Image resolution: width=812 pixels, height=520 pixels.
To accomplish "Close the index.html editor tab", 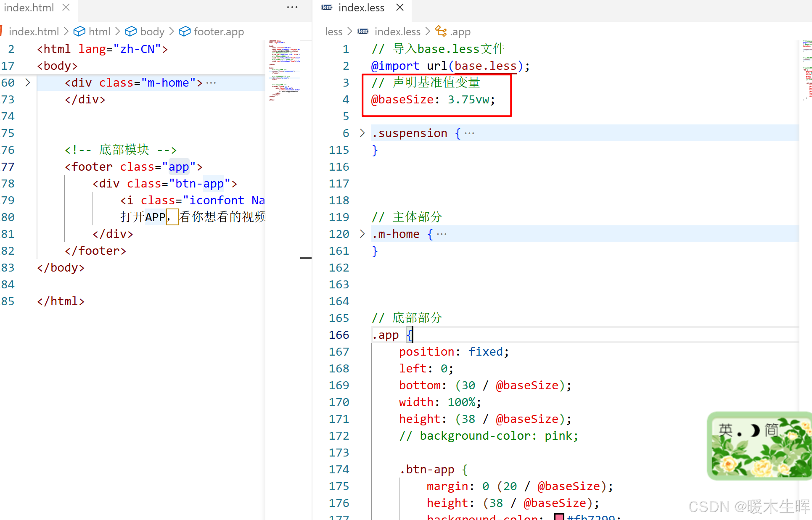I will 66,8.
